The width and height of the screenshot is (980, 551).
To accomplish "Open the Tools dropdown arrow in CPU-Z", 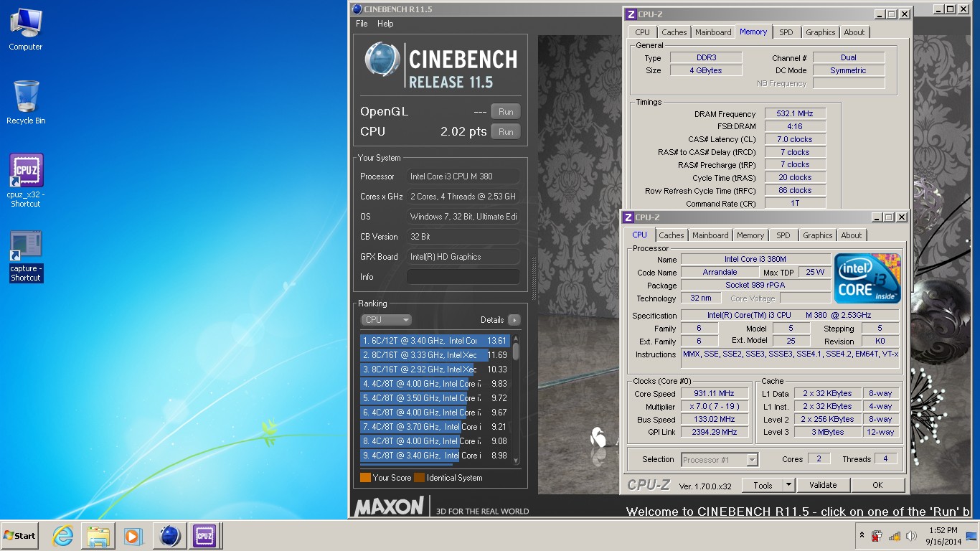I will coord(788,485).
